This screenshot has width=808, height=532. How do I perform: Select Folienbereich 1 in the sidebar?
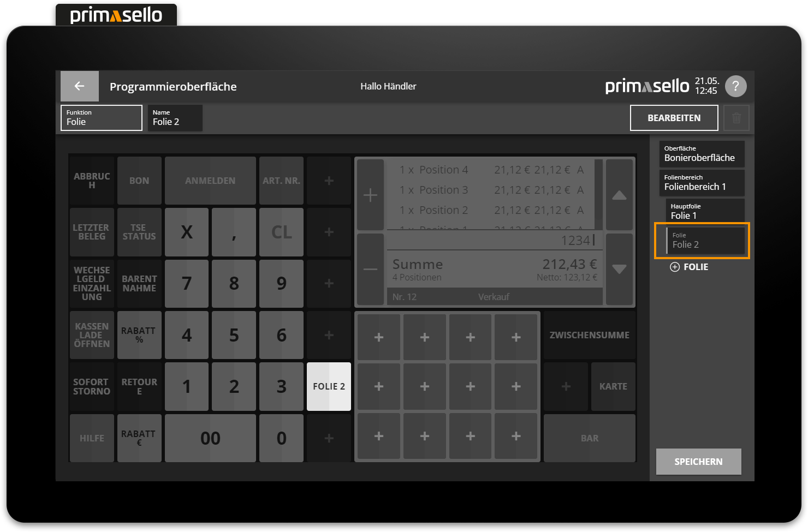click(x=702, y=183)
